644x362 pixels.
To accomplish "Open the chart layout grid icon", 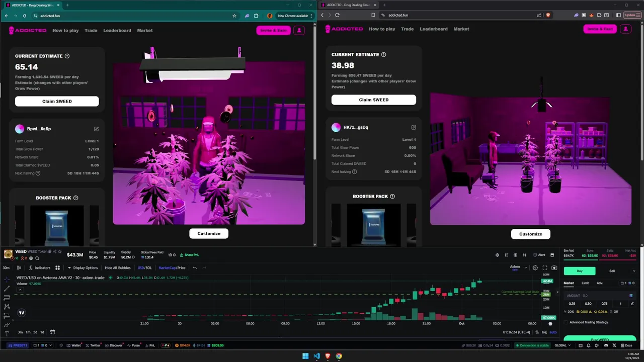I will pos(57,267).
